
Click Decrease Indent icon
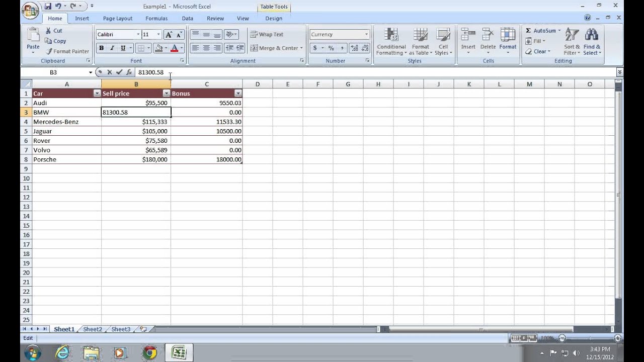(229, 48)
